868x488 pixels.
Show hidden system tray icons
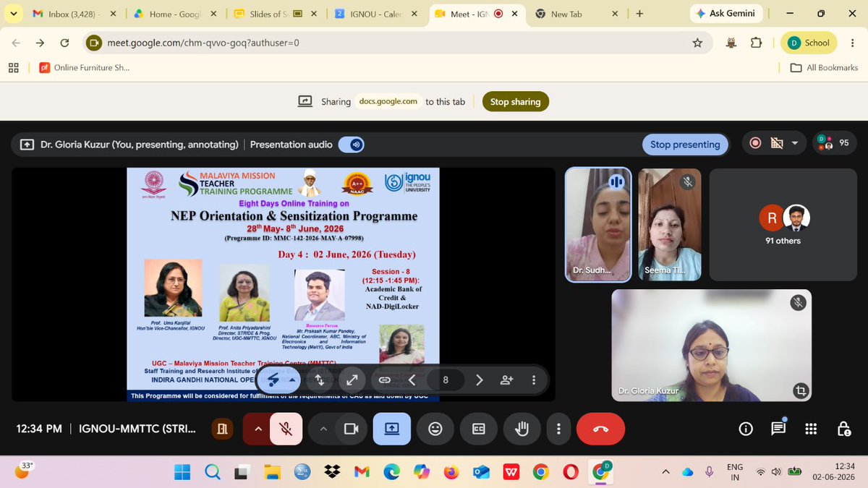click(665, 471)
